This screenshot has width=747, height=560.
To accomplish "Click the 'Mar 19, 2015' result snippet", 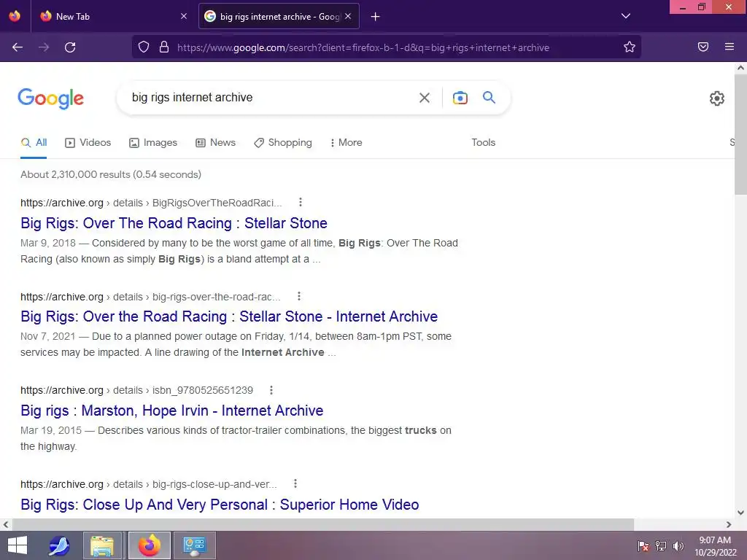I will [236, 438].
